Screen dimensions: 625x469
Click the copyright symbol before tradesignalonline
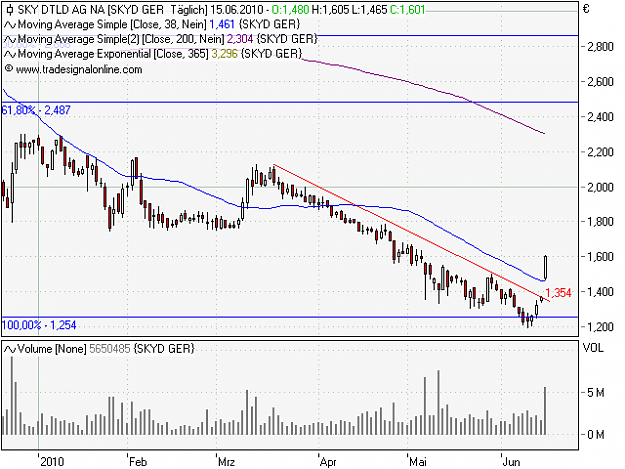point(9,69)
